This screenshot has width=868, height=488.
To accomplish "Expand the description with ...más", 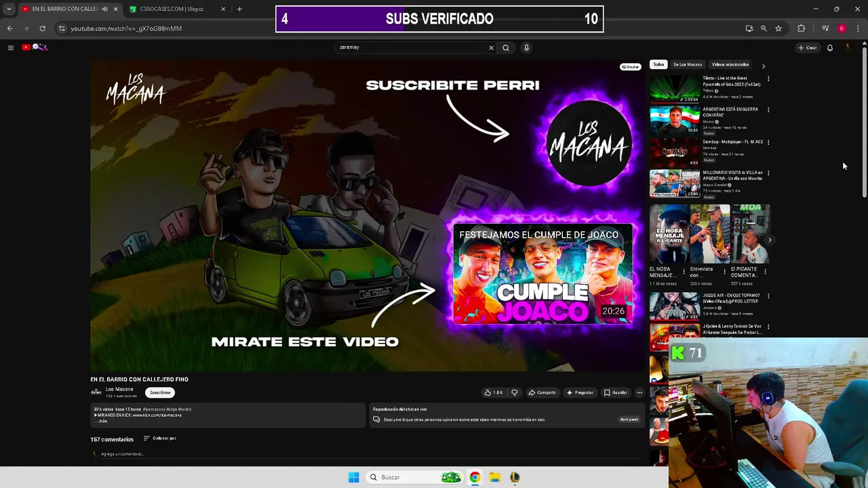I will [x=102, y=421].
